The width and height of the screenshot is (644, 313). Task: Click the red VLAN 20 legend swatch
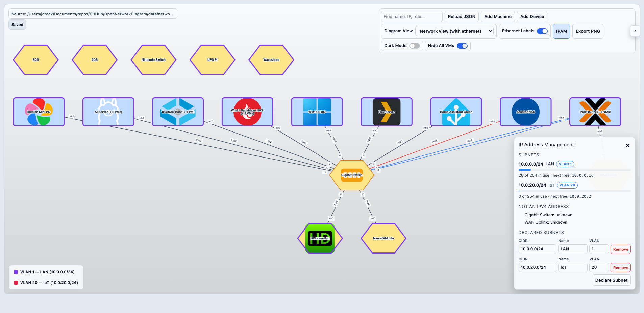point(16,283)
